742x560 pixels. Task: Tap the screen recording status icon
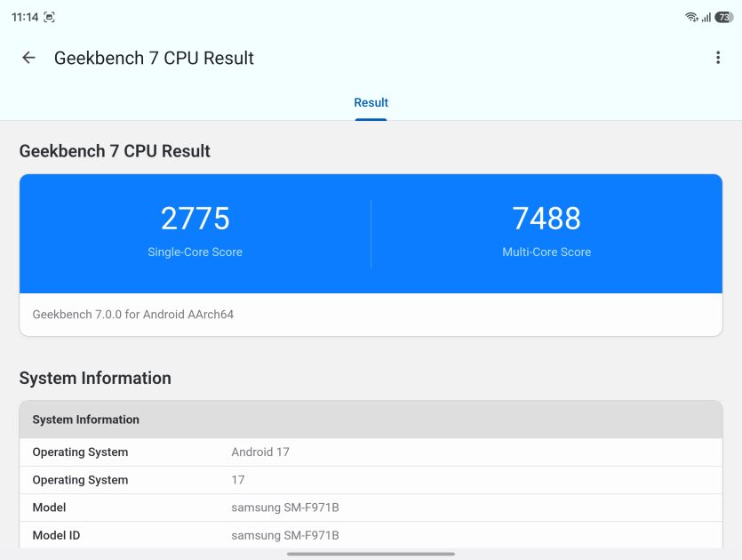[x=49, y=18]
